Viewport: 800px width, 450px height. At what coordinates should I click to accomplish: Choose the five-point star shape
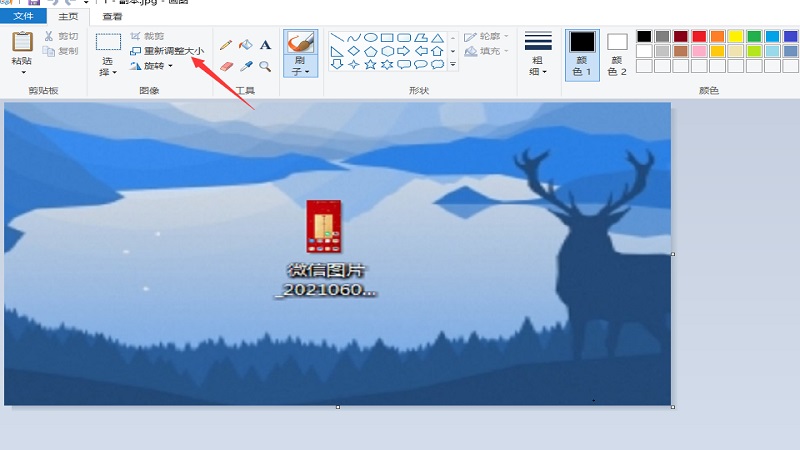pos(371,65)
